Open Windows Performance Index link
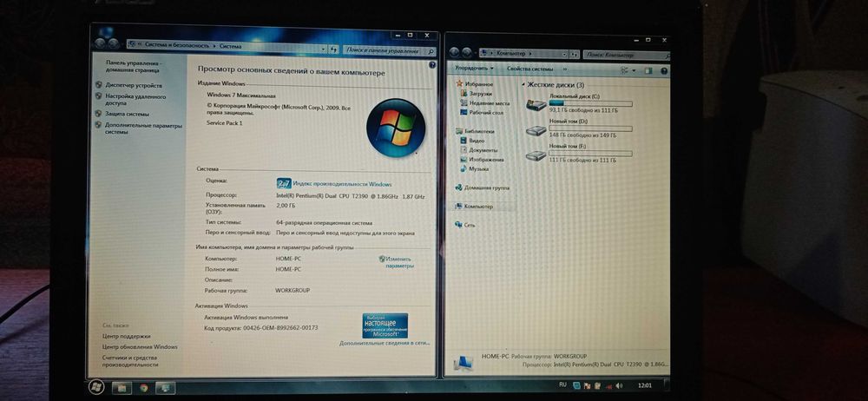 pyautogui.click(x=342, y=184)
